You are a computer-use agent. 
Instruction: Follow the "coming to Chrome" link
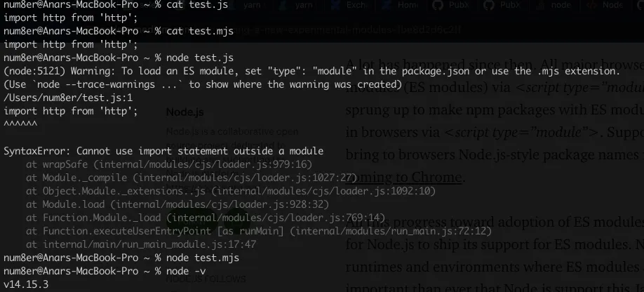(403, 177)
